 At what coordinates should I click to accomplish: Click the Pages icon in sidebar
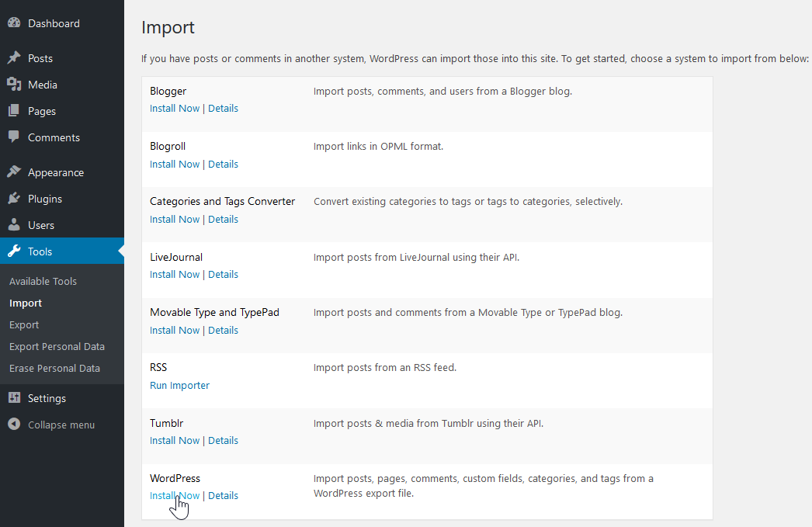coord(14,111)
